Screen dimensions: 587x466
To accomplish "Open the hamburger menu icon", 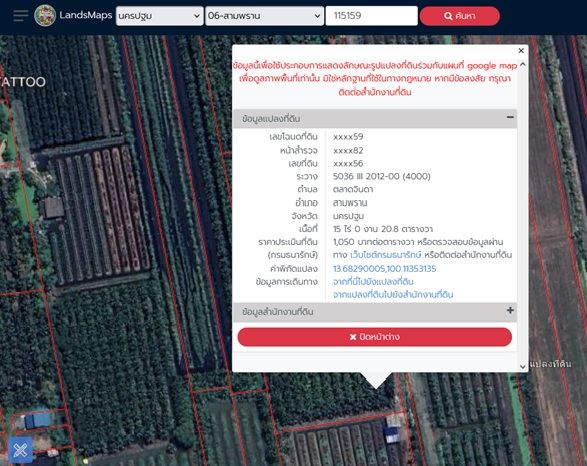I will [21, 16].
